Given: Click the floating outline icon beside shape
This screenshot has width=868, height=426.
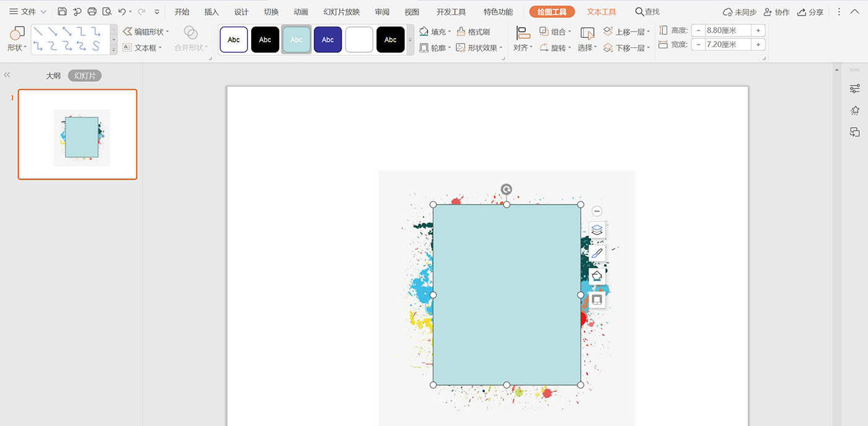Looking at the screenshot, I should [597, 300].
